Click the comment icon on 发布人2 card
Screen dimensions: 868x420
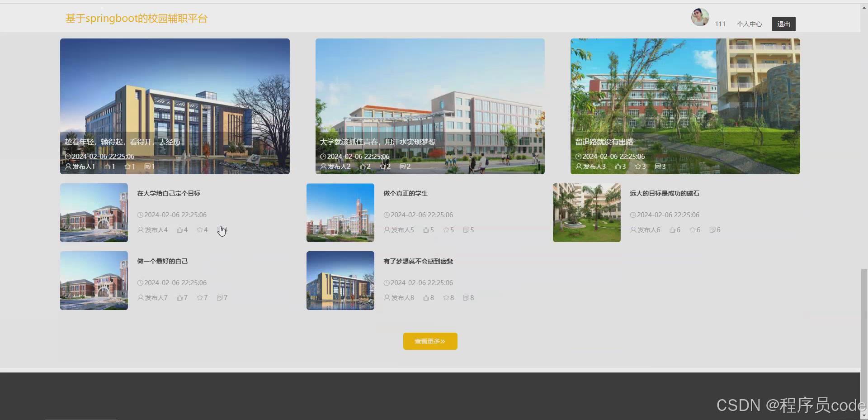coord(402,167)
